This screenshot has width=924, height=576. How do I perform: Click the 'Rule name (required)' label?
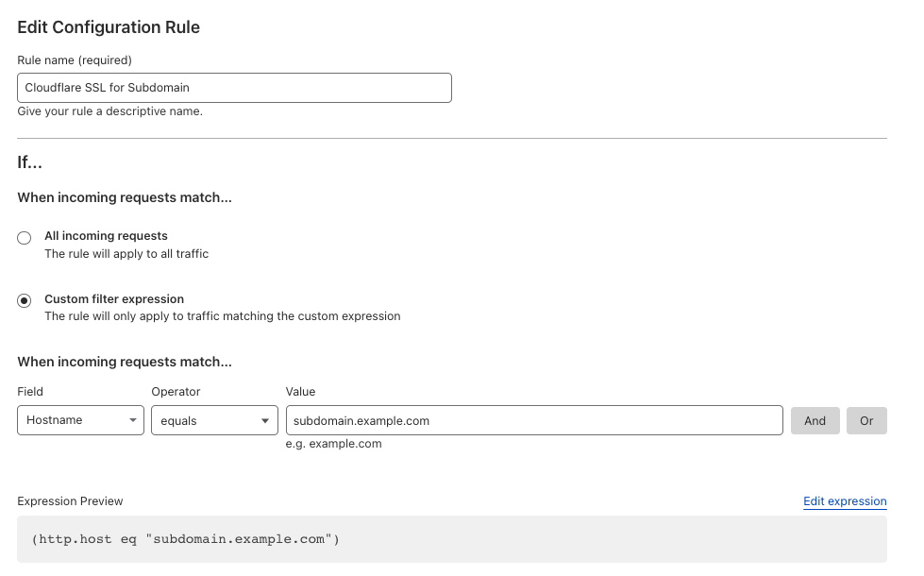pos(75,60)
